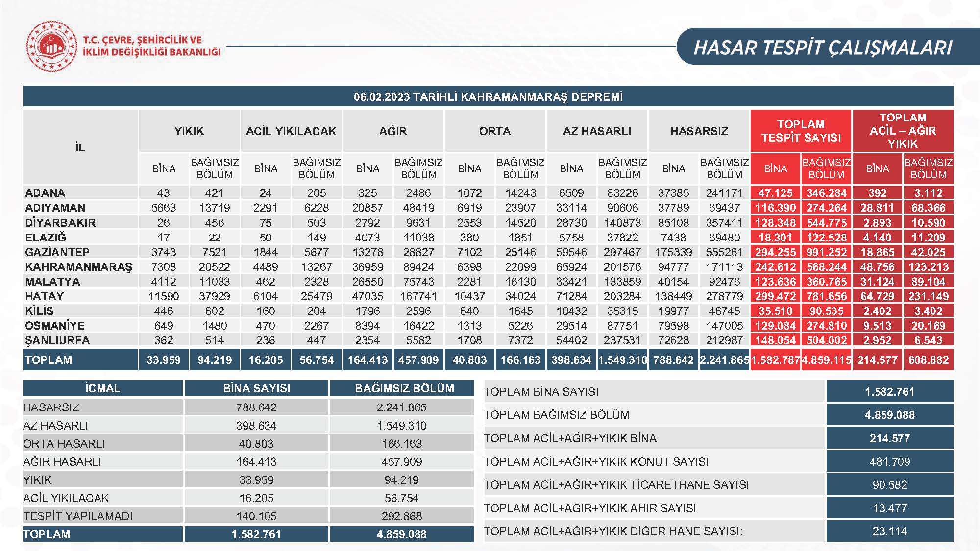Image resolution: width=980 pixels, height=551 pixels.
Task: Select the 90.582 ticarethane value cell
Action: tap(889, 485)
